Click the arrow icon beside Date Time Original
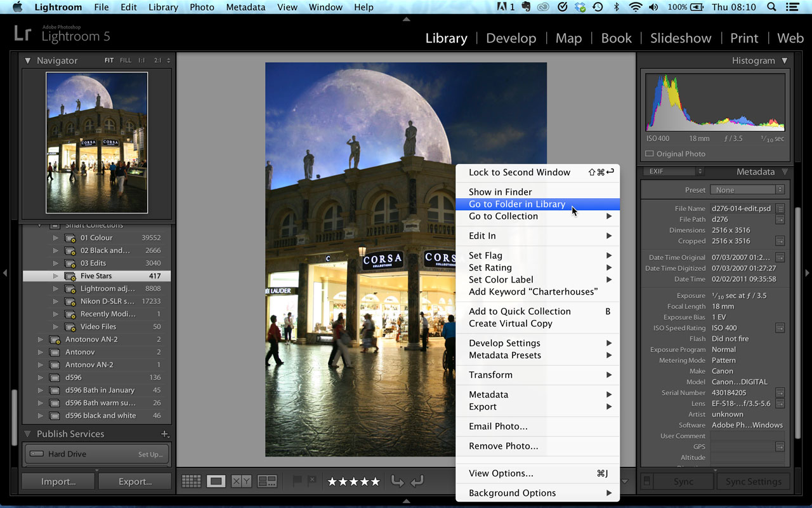Image resolution: width=812 pixels, height=508 pixels. [x=780, y=257]
